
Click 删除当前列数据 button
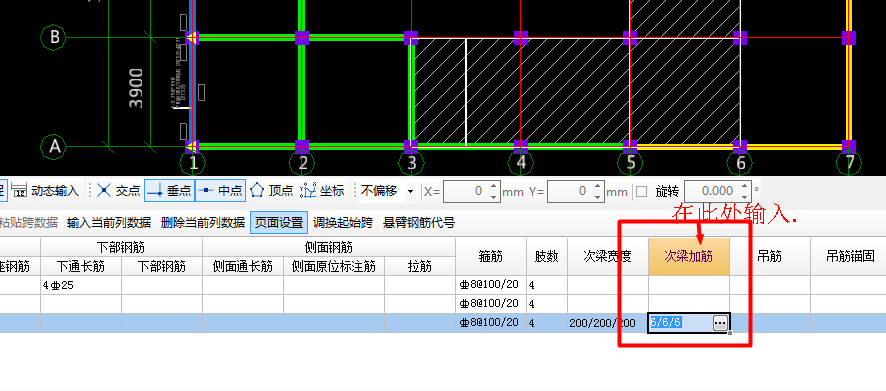pos(203,223)
